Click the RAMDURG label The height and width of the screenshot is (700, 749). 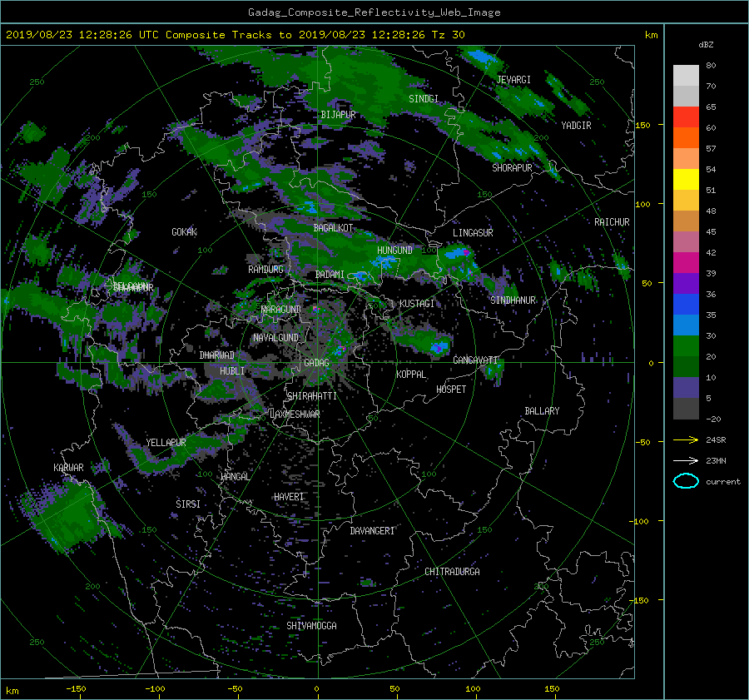(265, 270)
